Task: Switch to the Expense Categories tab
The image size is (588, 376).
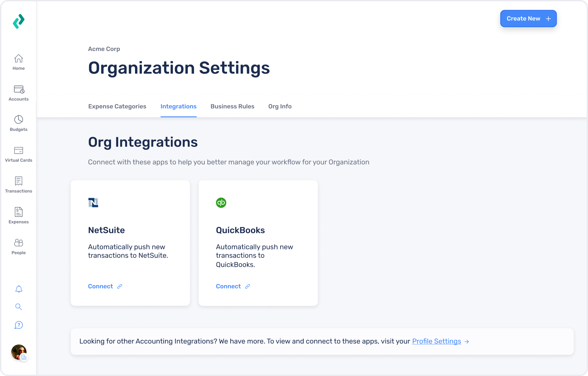Action: click(x=117, y=106)
